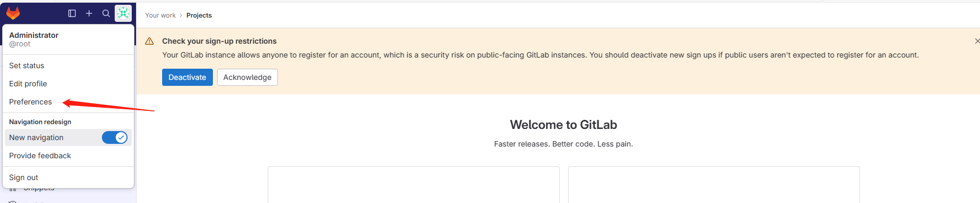
Task: Click the GitLab fox logo
Action: coord(13,13)
